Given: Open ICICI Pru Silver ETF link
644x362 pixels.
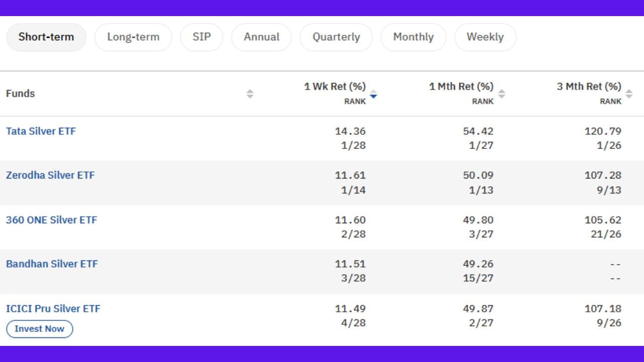Looking at the screenshot, I should [x=53, y=309].
